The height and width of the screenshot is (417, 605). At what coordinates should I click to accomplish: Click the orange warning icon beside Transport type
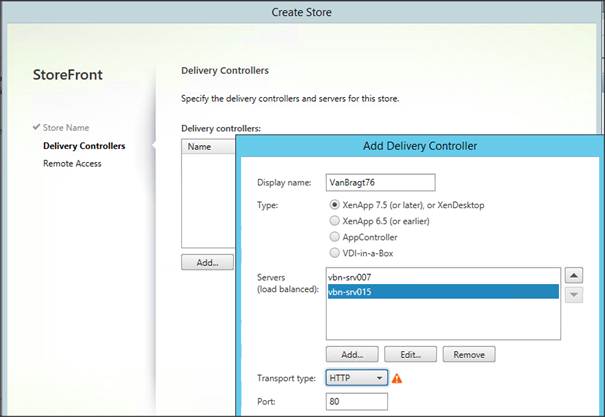tap(397, 378)
